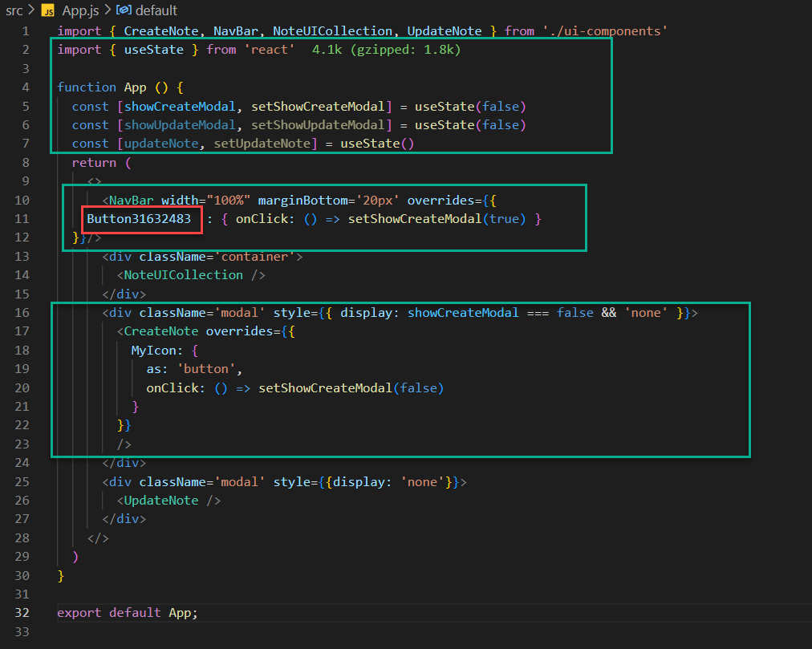Screen dimensions: 812x649
Task: Click 'function App' declaration
Action: [101, 87]
